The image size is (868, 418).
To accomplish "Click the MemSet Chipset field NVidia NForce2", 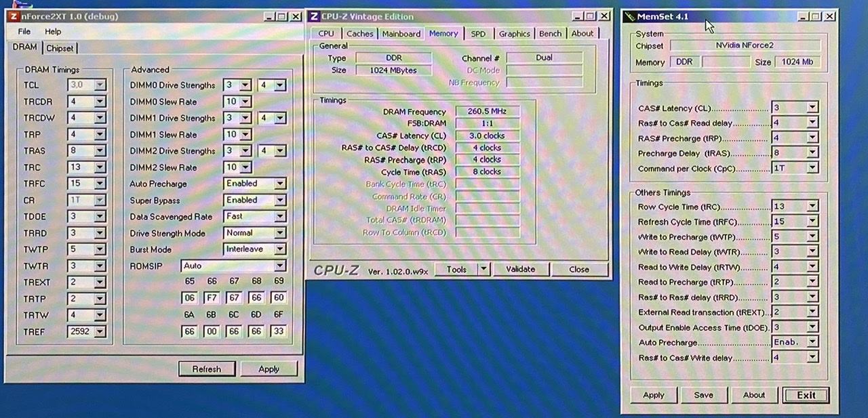I will pos(745,45).
